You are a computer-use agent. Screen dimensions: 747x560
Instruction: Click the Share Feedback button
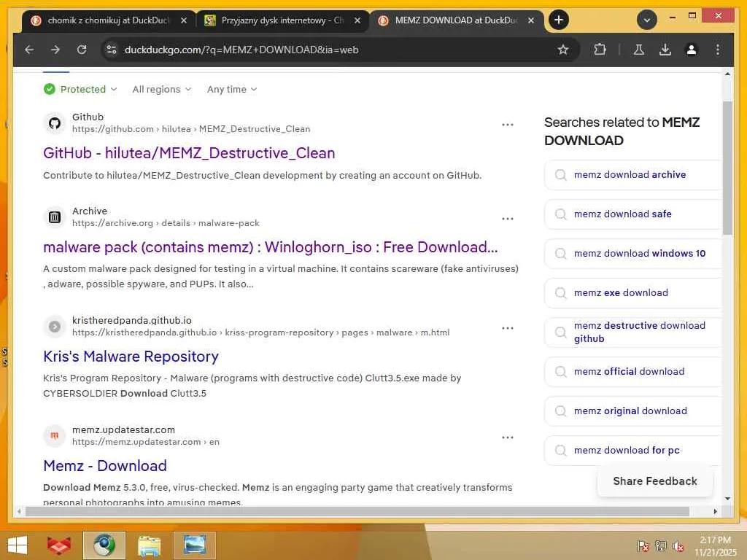pyautogui.click(x=655, y=481)
